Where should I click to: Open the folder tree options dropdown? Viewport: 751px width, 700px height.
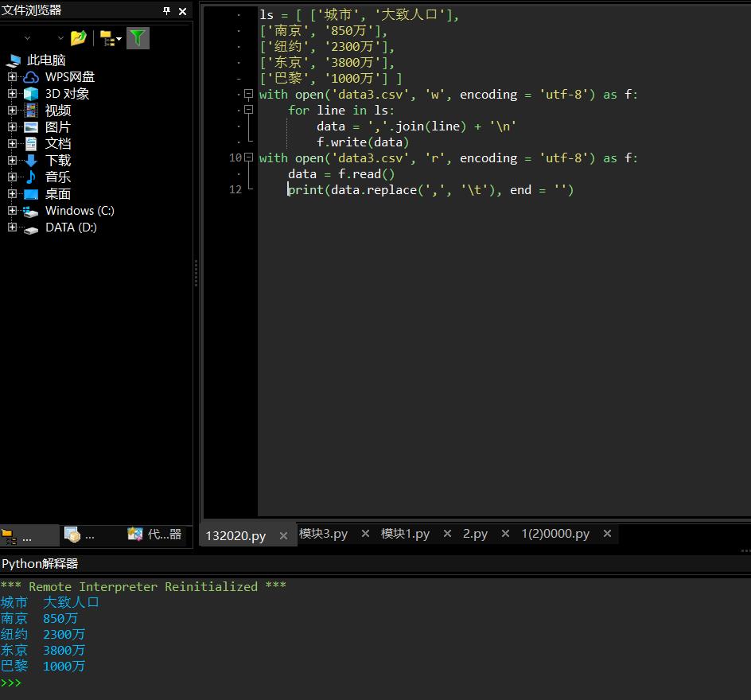click(x=111, y=39)
